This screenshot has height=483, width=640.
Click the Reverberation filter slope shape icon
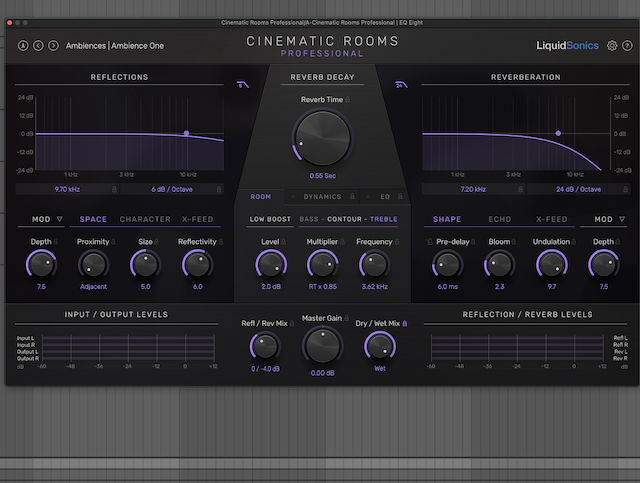pyautogui.click(x=401, y=85)
